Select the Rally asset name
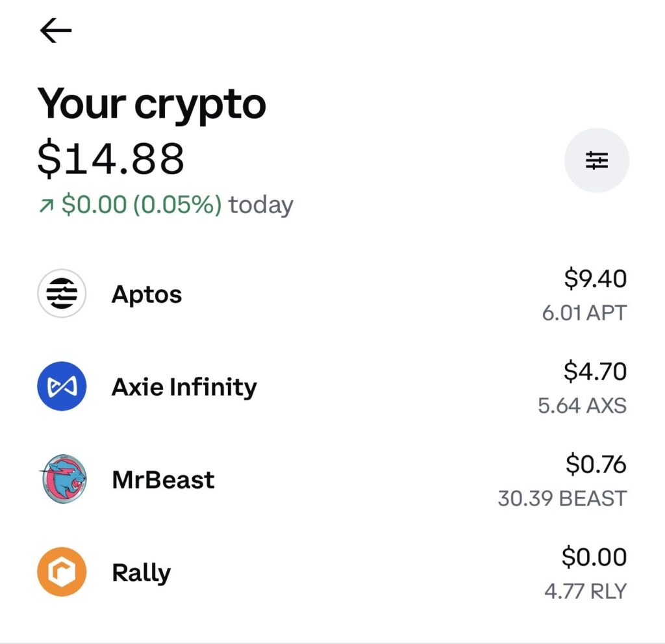Viewport: 665px width, 644px height. pyautogui.click(x=141, y=573)
